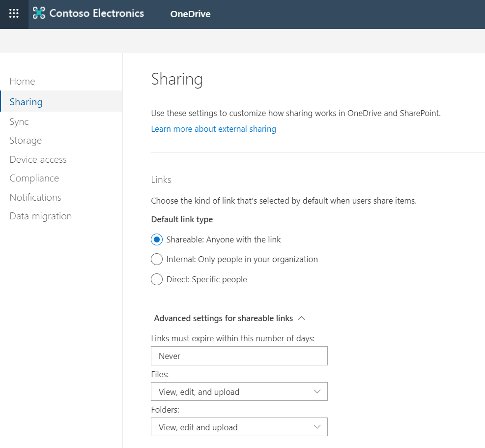The height and width of the screenshot is (448, 485).
Task: Open Notifications settings
Action: (x=35, y=197)
